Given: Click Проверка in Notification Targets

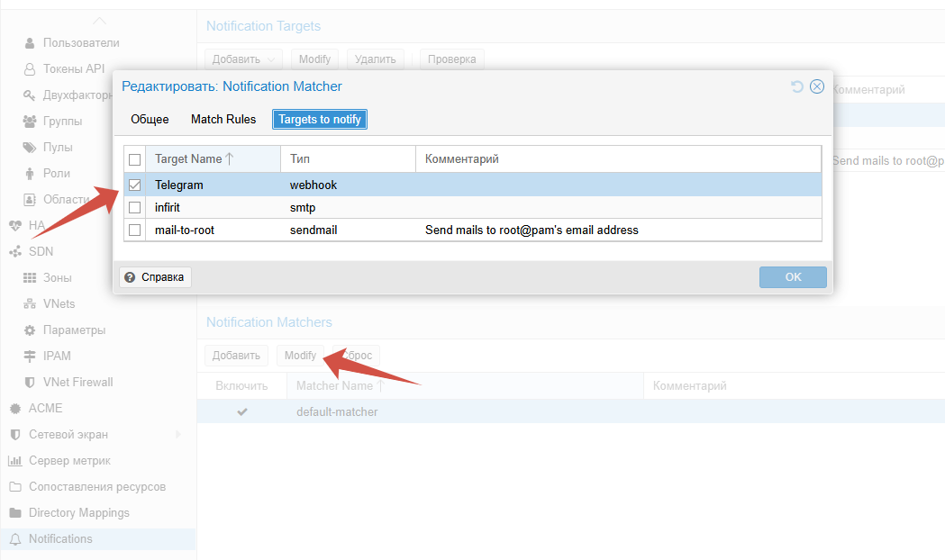Looking at the screenshot, I should (x=452, y=59).
